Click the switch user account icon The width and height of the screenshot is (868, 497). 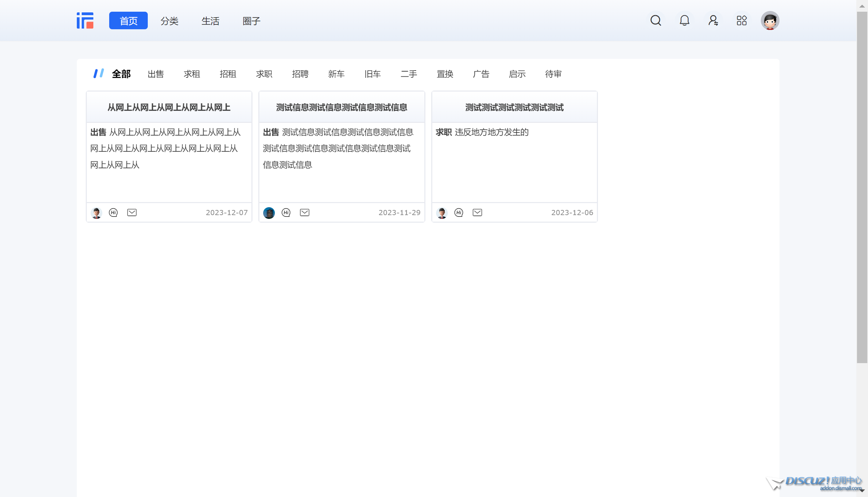click(713, 21)
